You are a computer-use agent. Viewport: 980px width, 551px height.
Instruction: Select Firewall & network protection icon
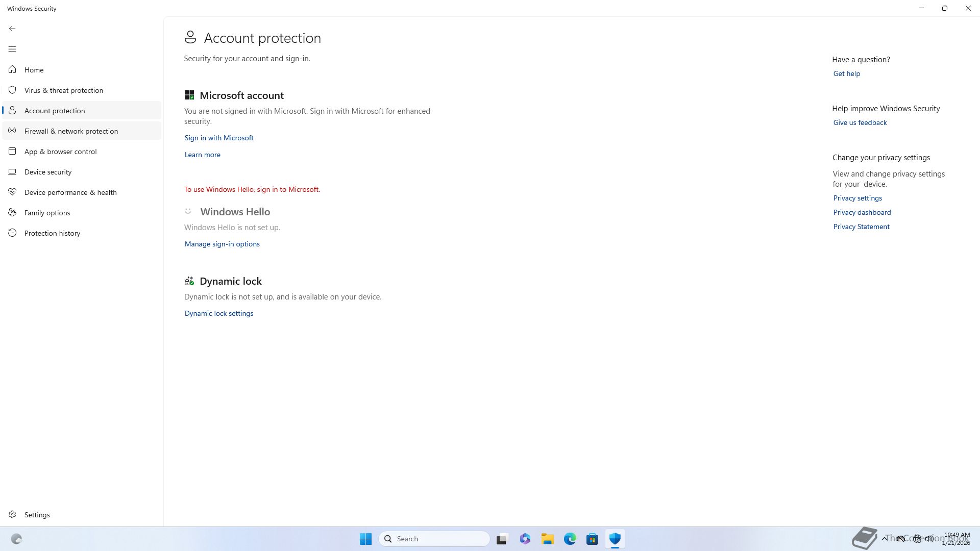click(12, 131)
